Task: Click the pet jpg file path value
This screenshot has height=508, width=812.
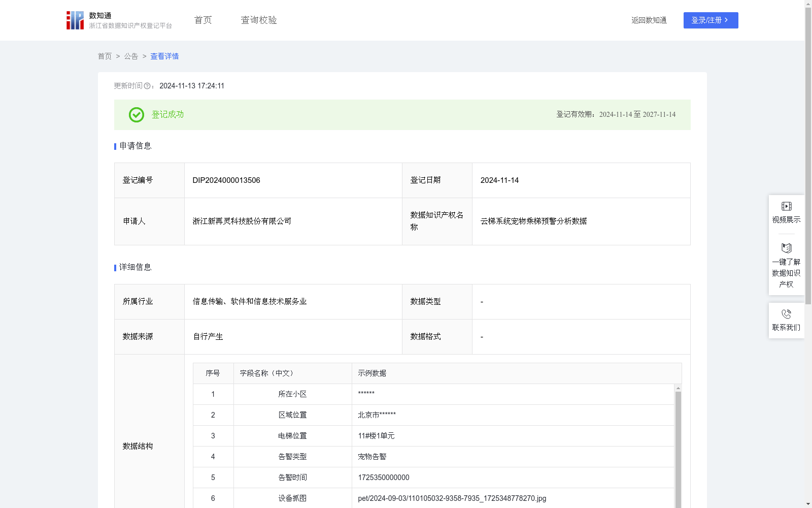Action: 452,498
